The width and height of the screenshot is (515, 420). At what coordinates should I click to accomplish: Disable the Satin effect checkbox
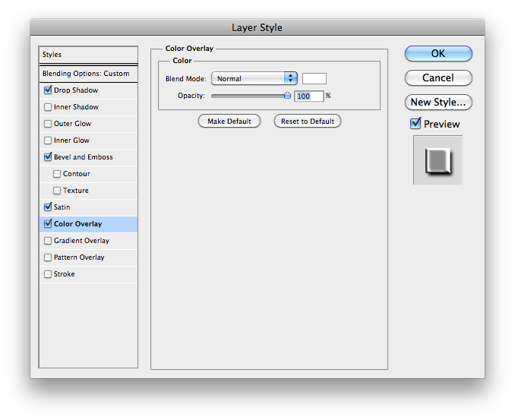[49, 207]
